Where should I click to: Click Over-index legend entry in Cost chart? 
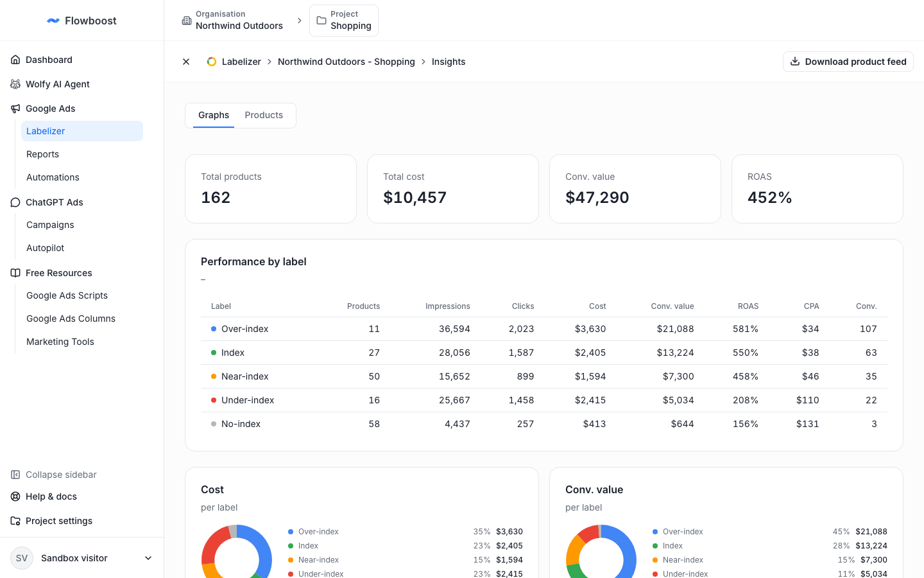(x=406, y=532)
